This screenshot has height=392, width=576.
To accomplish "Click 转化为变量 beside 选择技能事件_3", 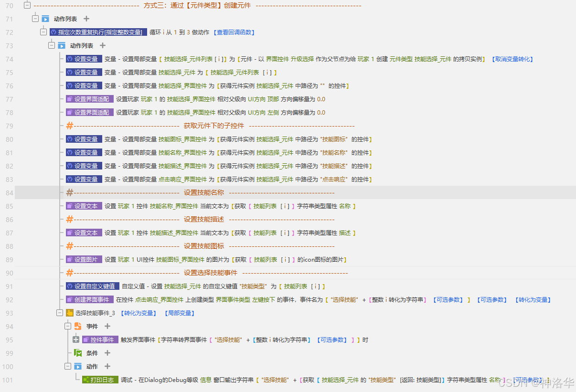I will pos(139,313).
